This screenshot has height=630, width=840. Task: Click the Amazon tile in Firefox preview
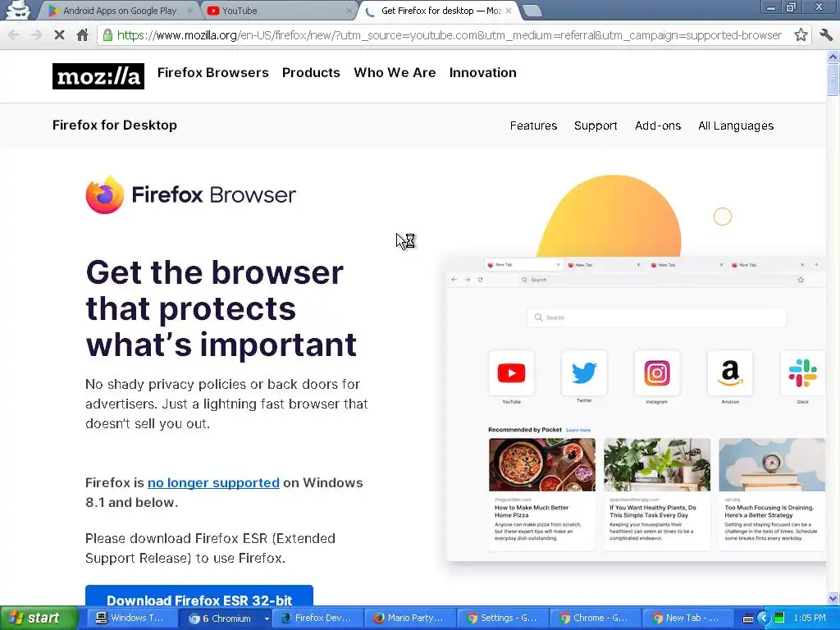[x=729, y=373]
